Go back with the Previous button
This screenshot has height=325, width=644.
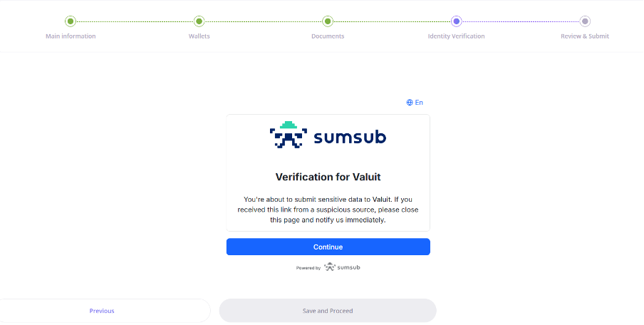(x=102, y=311)
